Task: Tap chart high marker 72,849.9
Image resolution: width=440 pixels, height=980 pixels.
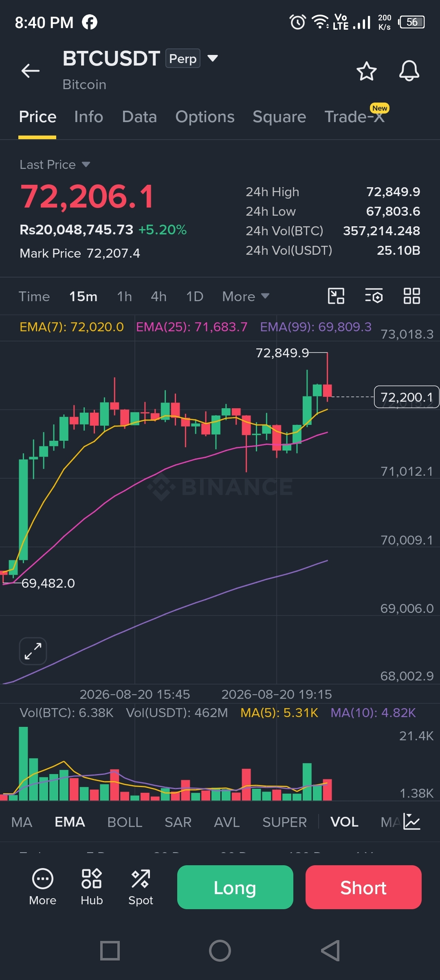Action: point(282,353)
